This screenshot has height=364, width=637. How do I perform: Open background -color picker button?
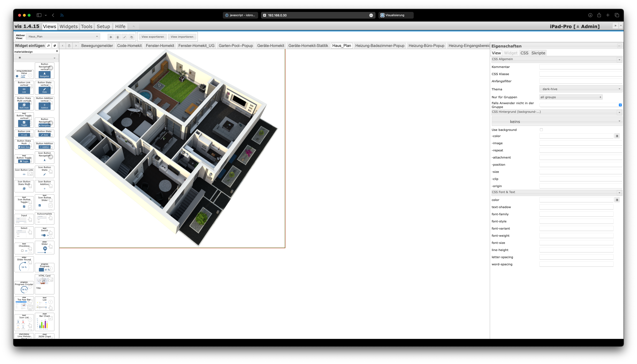(x=617, y=136)
